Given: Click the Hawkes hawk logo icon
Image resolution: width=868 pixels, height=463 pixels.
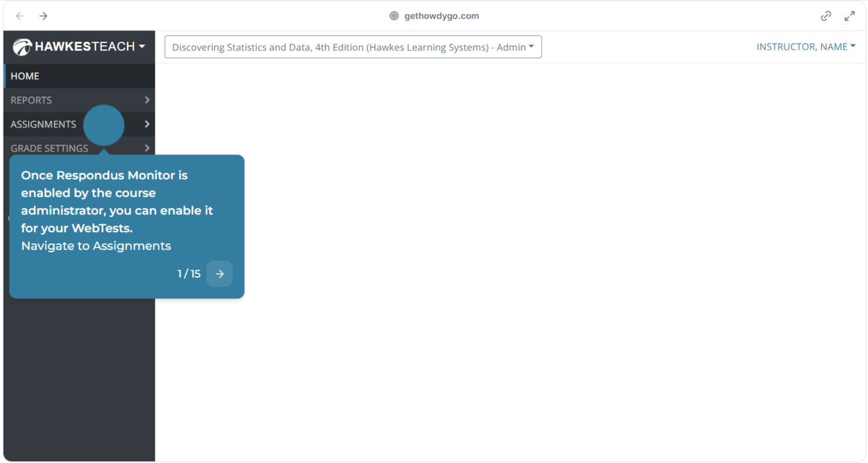Looking at the screenshot, I should click(x=22, y=47).
